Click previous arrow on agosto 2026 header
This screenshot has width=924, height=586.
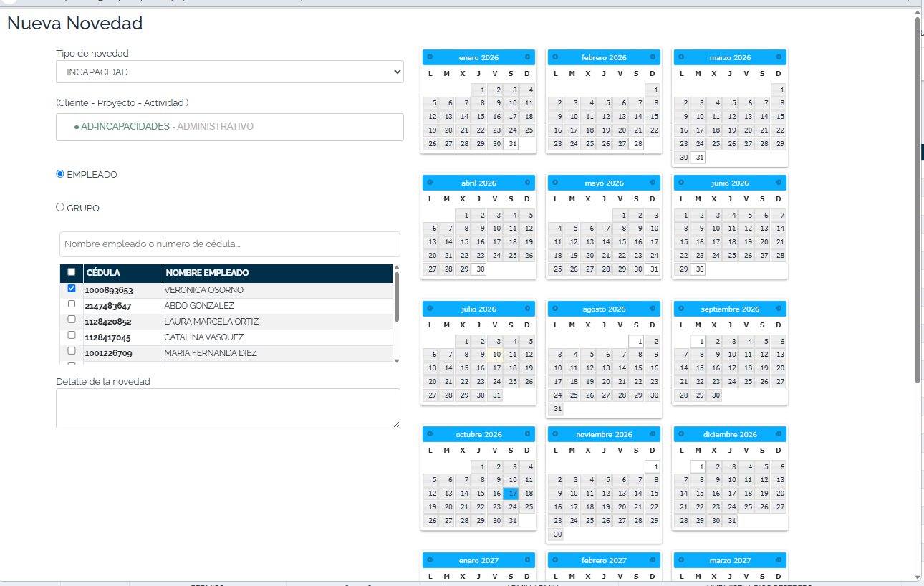555,309
